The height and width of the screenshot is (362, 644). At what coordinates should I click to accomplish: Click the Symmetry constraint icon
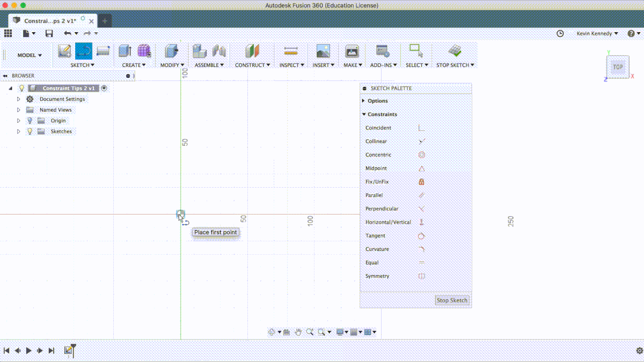coord(421,276)
